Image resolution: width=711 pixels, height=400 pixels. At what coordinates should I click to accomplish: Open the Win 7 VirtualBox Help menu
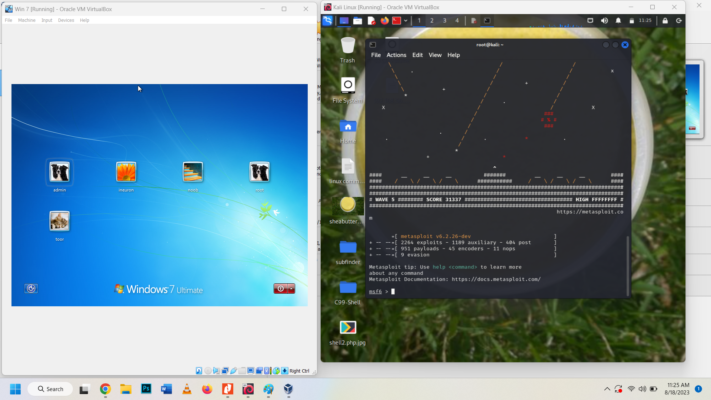pyautogui.click(x=84, y=20)
